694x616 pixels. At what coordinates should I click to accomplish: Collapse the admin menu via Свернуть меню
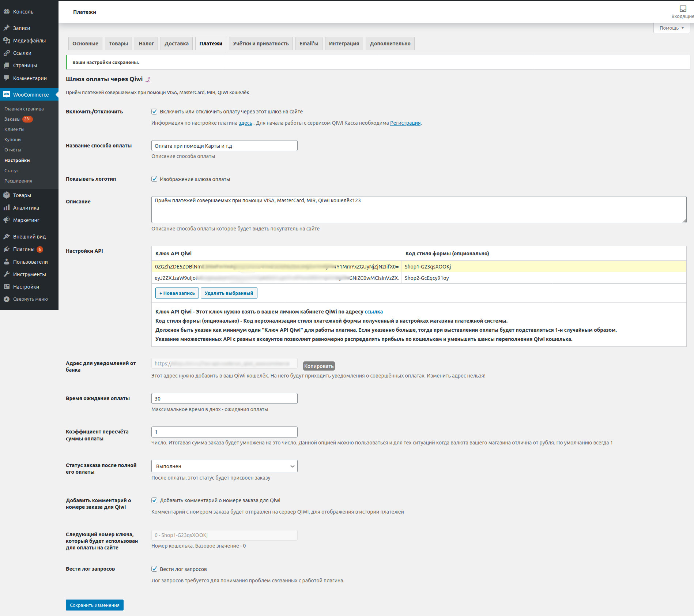click(7, 299)
